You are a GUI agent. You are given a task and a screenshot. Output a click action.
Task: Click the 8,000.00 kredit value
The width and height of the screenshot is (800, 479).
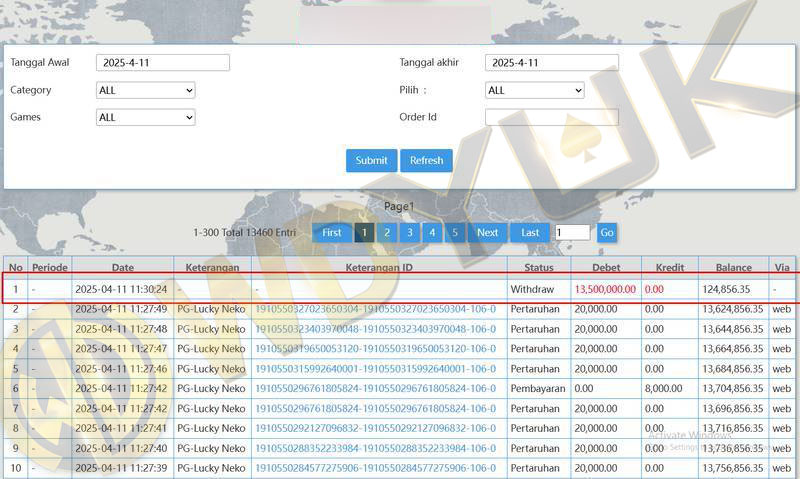point(663,389)
